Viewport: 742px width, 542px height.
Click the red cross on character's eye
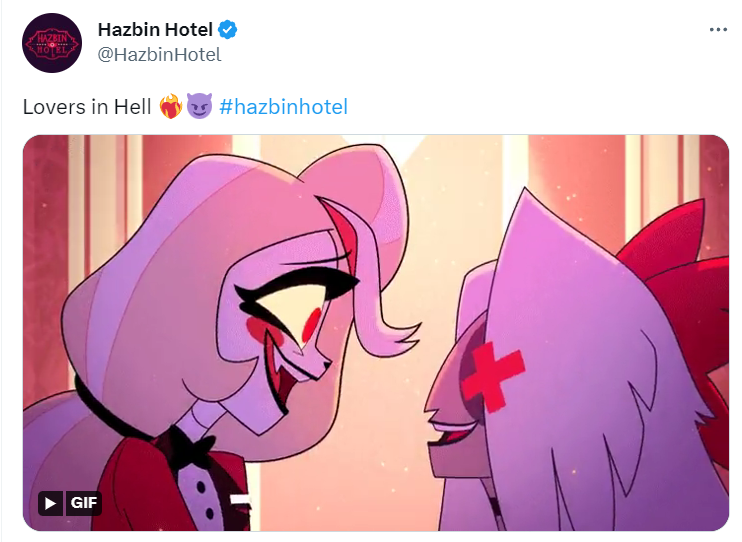pyautogui.click(x=493, y=376)
